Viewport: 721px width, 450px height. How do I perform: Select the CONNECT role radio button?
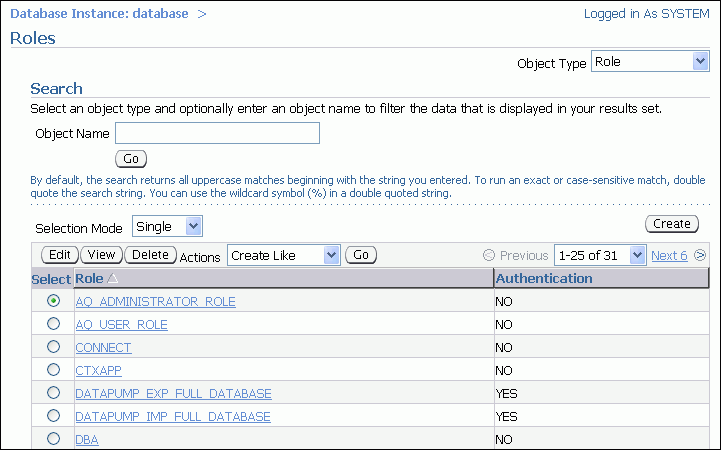(53, 347)
